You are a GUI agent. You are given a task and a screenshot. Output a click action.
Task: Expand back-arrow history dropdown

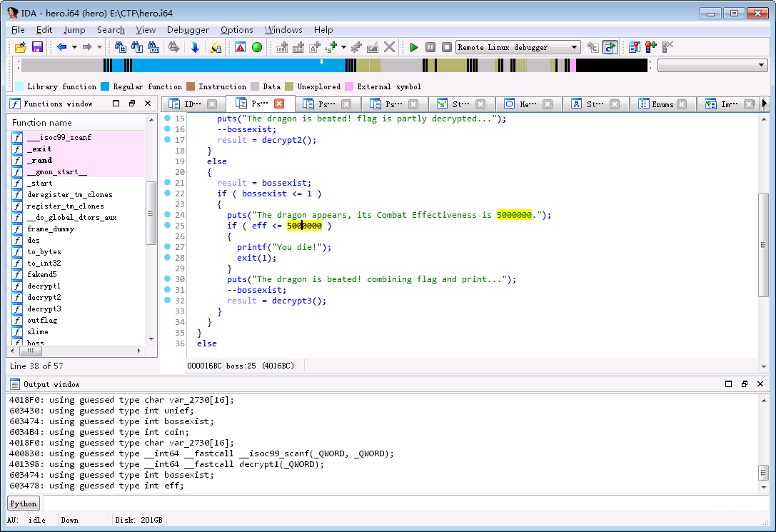click(x=74, y=47)
